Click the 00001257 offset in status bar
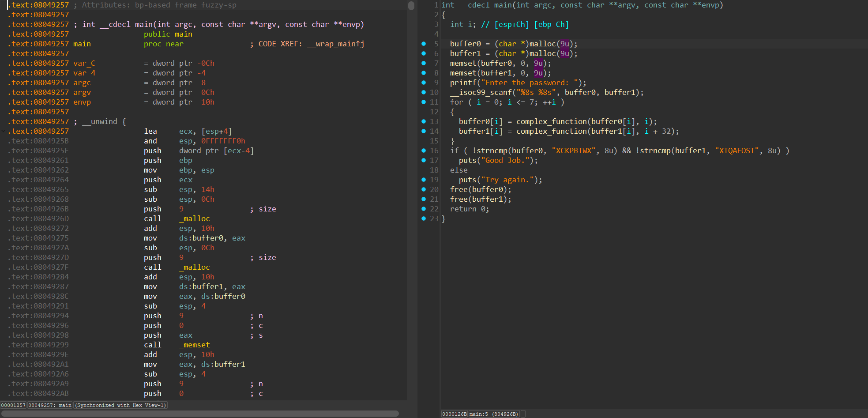 click(13, 405)
